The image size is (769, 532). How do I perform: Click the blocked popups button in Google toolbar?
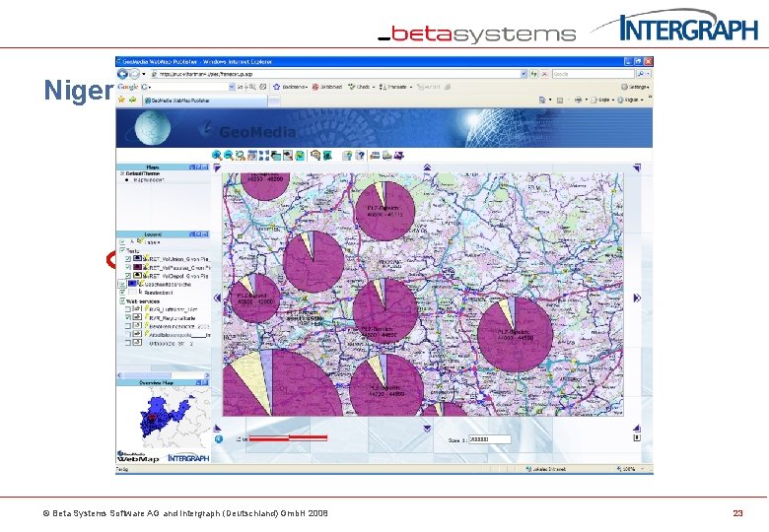327,87
